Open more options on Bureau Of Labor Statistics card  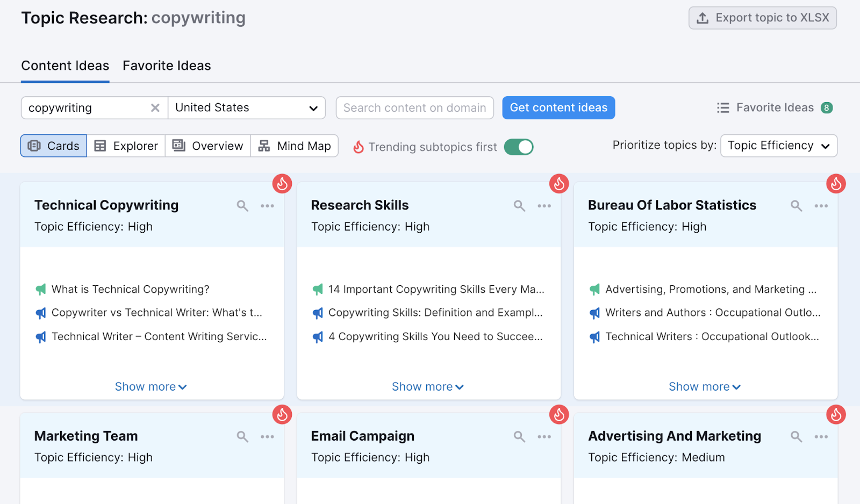point(821,206)
